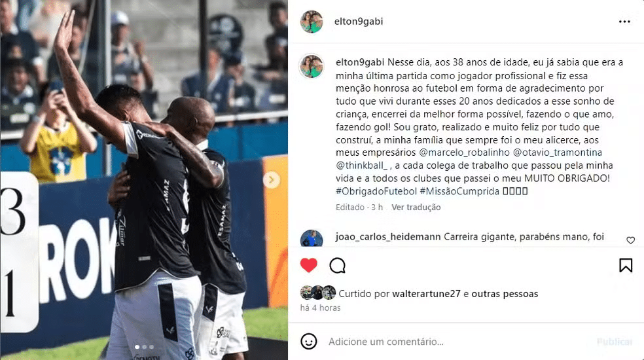The height and width of the screenshot is (360, 644).
Task: Open the #MissãoCumprida hashtag
Action: tap(459, 191)
